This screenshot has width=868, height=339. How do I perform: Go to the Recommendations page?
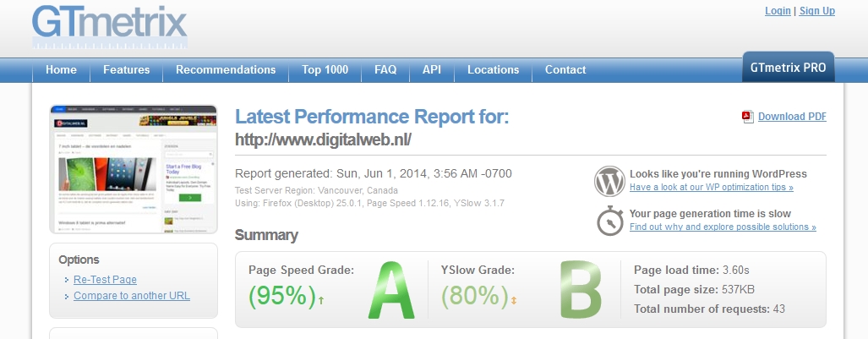[226, 70]
